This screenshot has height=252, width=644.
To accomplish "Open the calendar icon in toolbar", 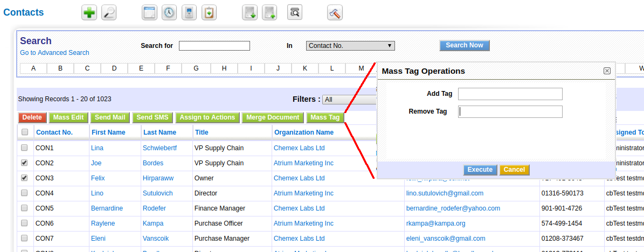I will [149, 13].
